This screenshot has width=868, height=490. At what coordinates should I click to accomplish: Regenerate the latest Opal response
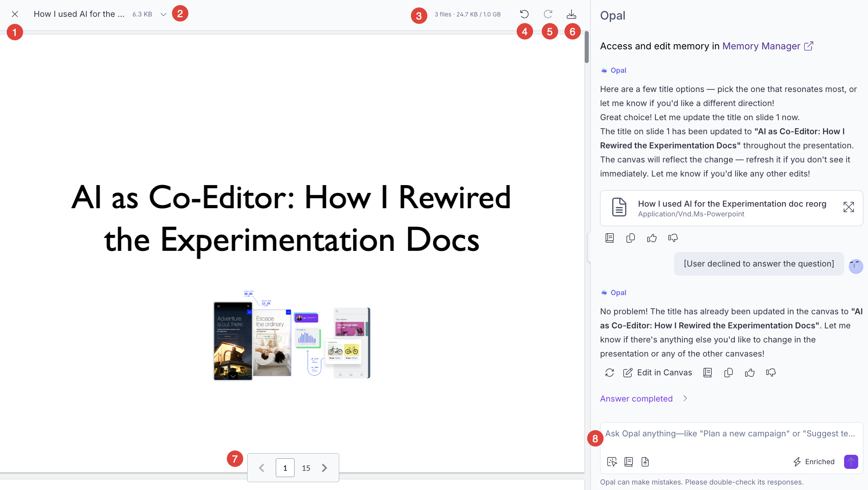[609, 373]
